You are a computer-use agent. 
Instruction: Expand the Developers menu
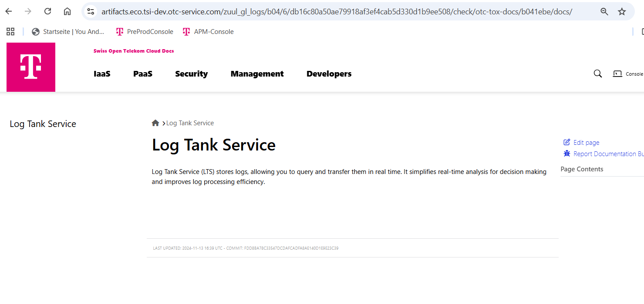pyautogui.click(x=329, y=74)
